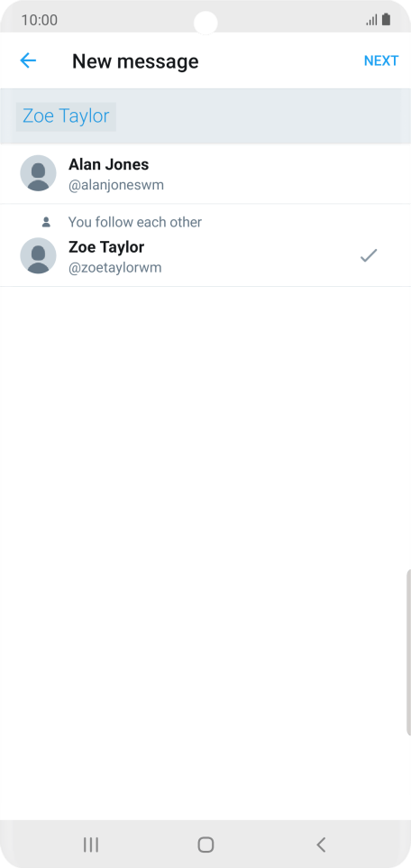Select Alan Jones as recipient

click(x=205, y=174)
